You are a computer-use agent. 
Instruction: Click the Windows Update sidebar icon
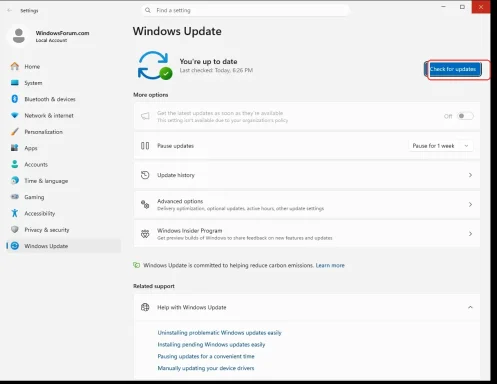coord(15,246)
